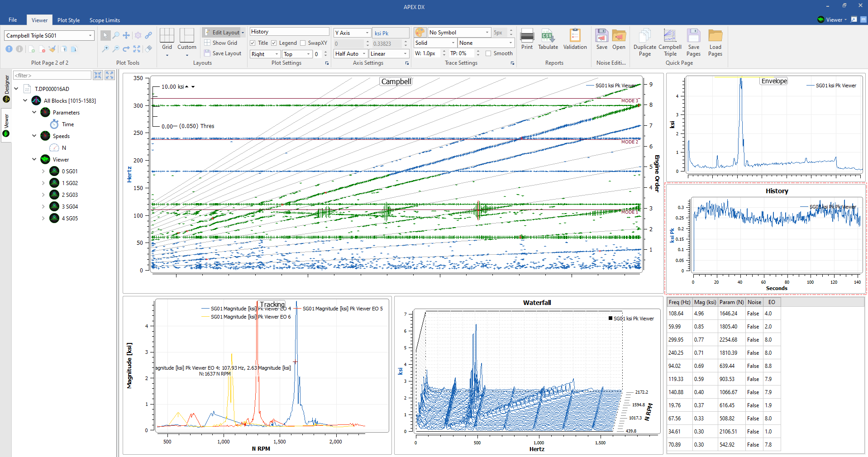Screen dimensions: 868x457
Task: Click the add new plot page icon
Action: pyautogui.click(x=31, y=49)
